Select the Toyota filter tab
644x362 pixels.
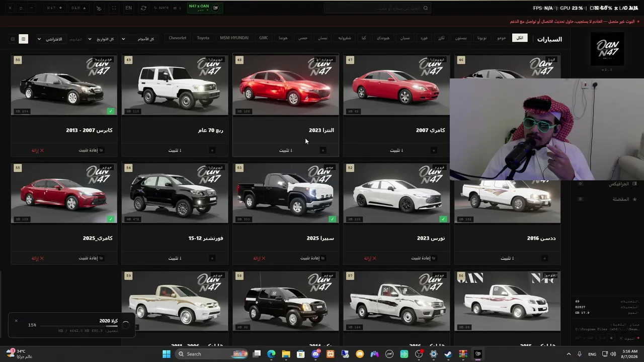point(203,38)
